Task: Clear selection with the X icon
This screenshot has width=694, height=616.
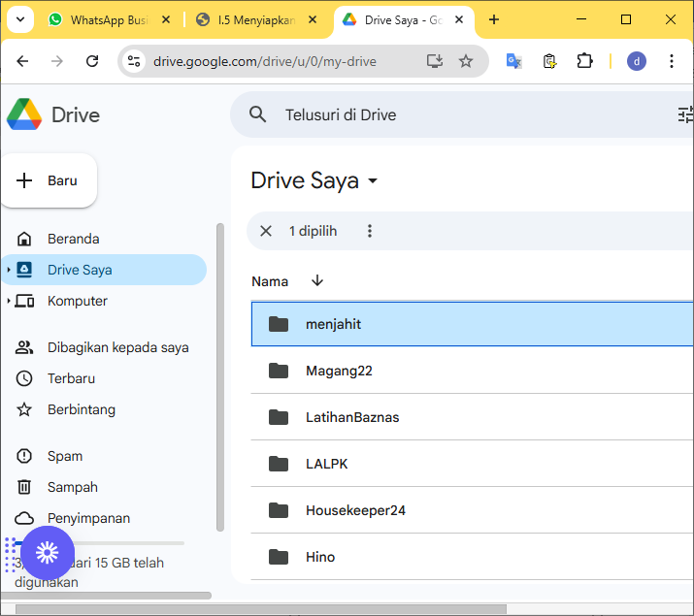Action: [266, 231]
